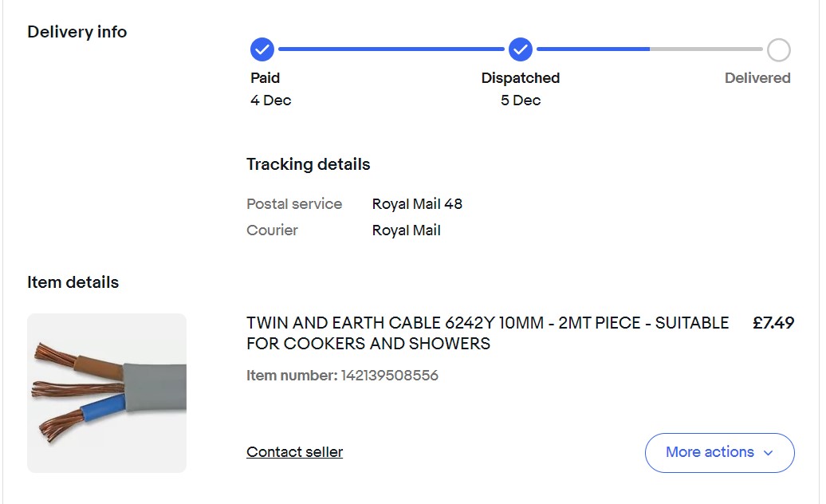This screenshot has height=504, width=826.
Task: Click the grey unfinished segment of delivery progress
Action: 706,49
